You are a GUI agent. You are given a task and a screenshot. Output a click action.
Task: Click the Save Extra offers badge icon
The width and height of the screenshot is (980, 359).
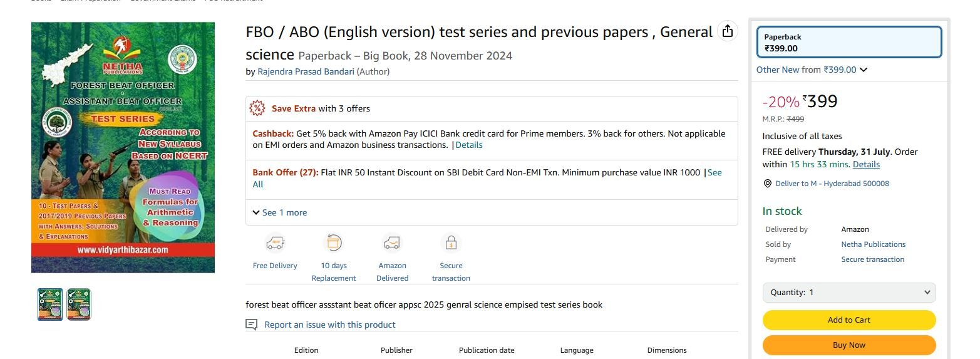click(x=257, y=108)
